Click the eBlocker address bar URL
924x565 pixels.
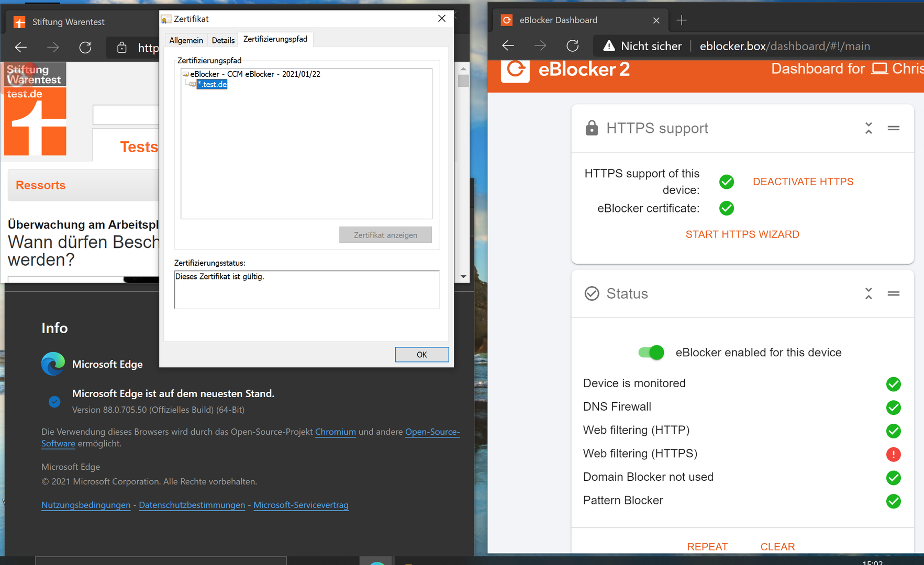coord(785,46)
